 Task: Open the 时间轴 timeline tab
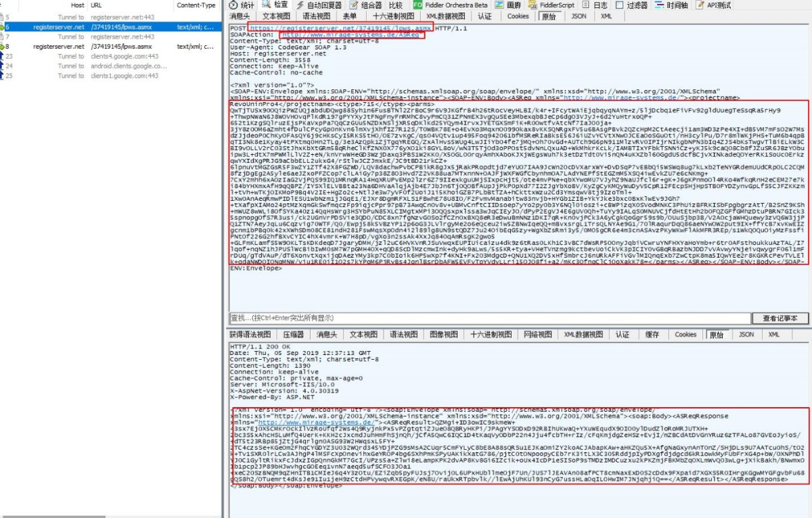(671, 5)
